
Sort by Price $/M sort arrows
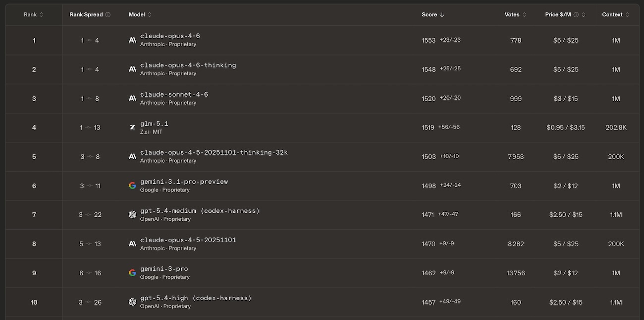[584, 15]
